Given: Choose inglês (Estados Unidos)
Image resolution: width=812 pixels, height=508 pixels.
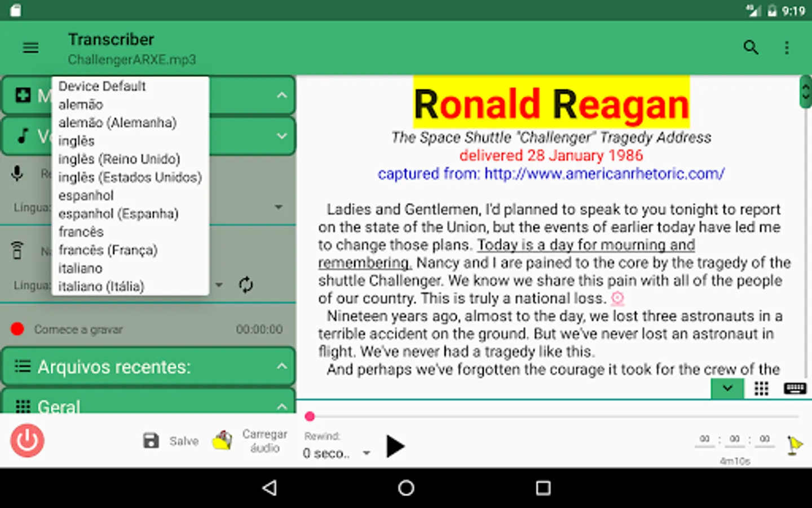Looking at the screenshot, I should (130, 177).
